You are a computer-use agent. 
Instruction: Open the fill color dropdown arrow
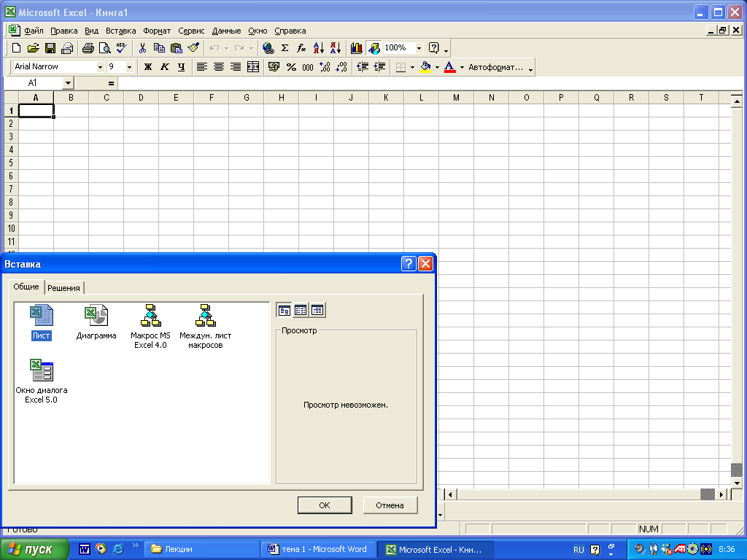point(437,67)
